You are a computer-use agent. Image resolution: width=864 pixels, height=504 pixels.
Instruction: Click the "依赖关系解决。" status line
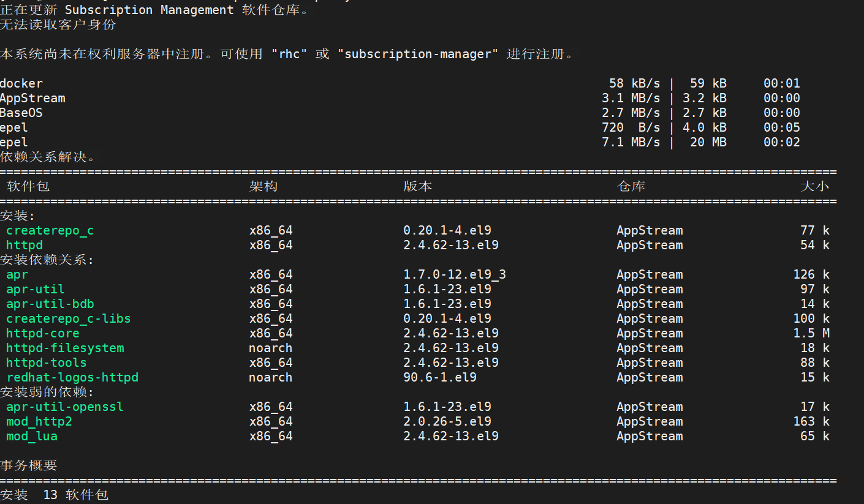click(x=48, y=157)
